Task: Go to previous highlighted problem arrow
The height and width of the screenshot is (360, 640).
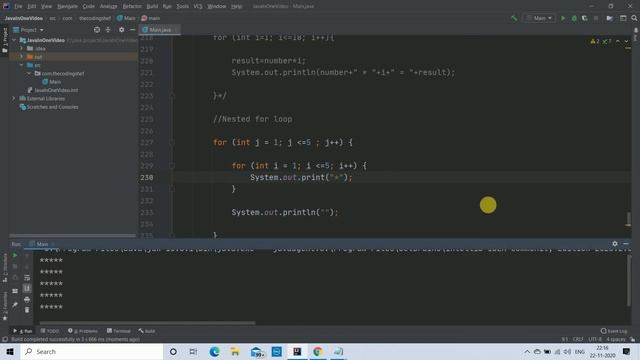Action: (618, 41)
